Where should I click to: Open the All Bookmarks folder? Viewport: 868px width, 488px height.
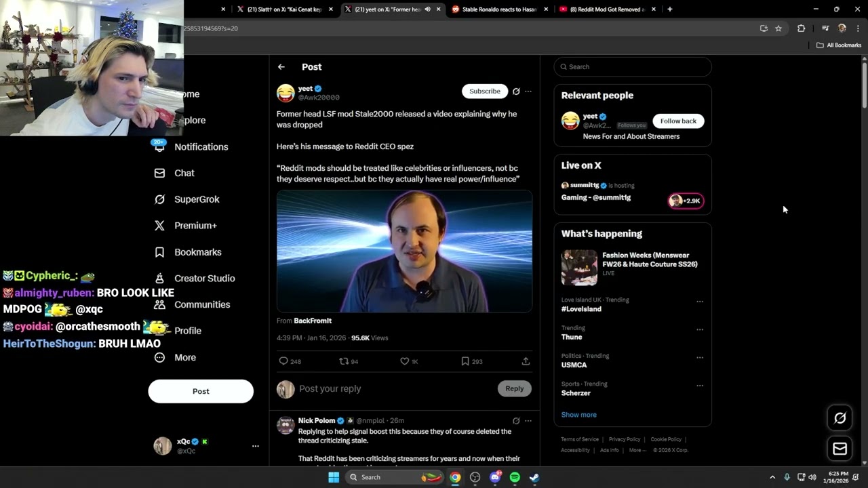(839, 45)
